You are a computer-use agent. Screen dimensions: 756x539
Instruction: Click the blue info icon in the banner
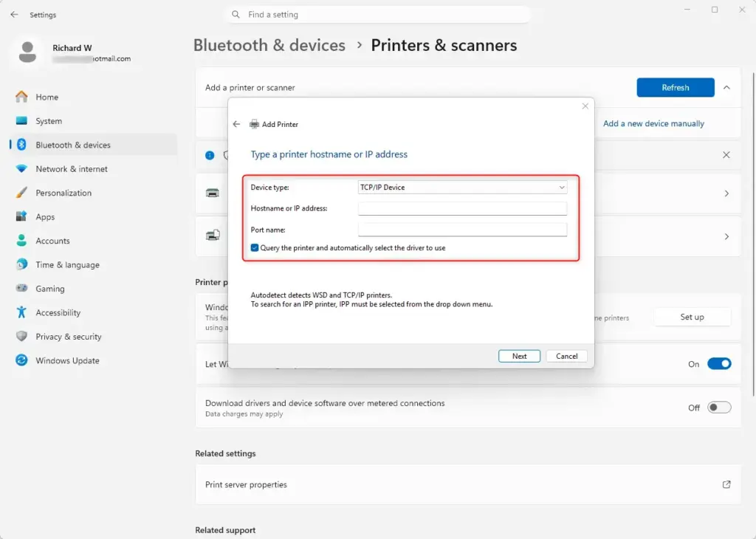210,155
